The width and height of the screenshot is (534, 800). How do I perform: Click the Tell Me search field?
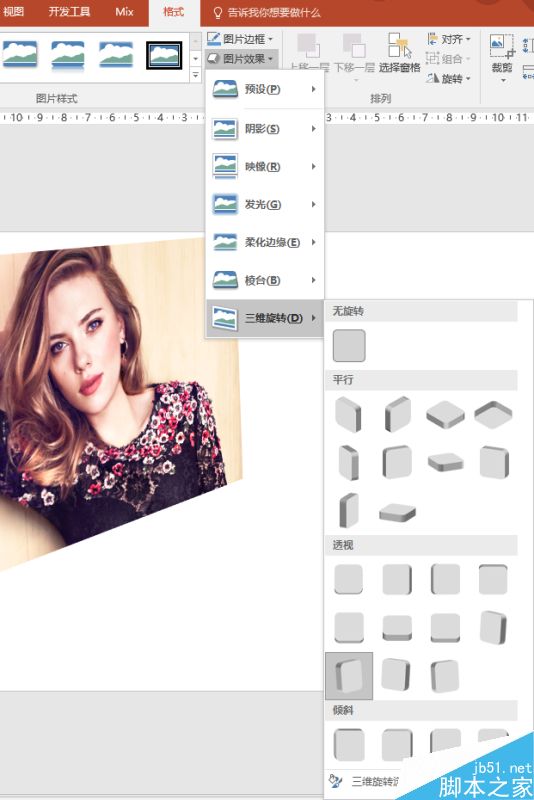coord(266,12)
